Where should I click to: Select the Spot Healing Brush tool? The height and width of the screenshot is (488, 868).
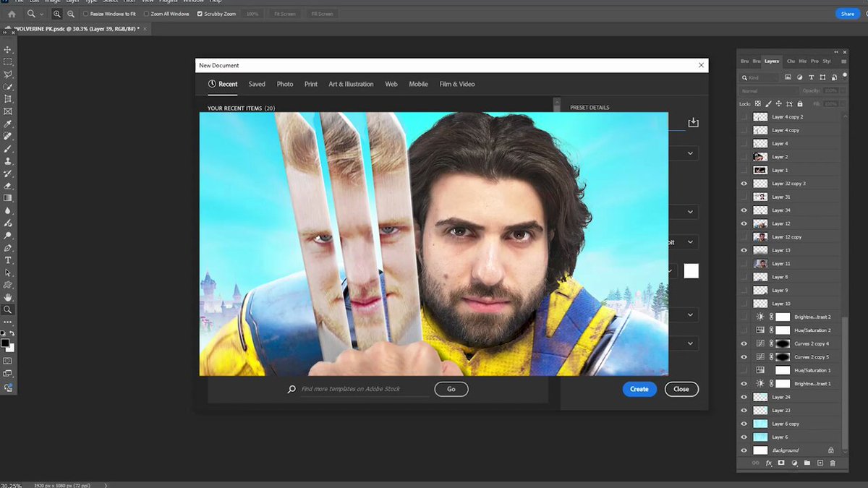[x=8, y=136]
